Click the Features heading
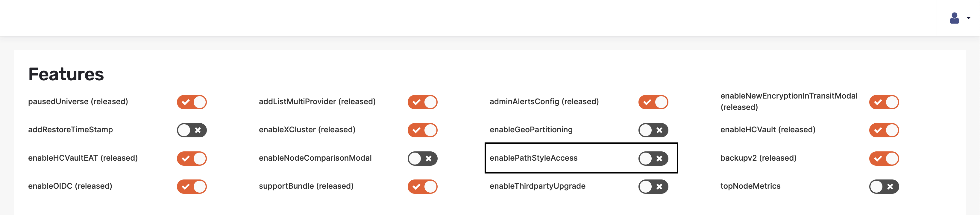Viewport: 980px width, 215px height. click(x=66, y=74)
